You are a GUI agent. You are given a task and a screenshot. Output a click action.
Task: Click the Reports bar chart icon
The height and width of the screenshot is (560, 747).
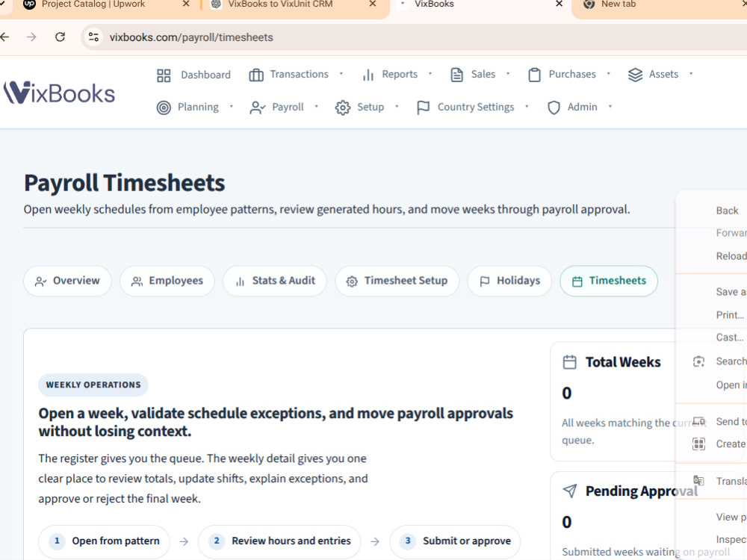[368, 75]
